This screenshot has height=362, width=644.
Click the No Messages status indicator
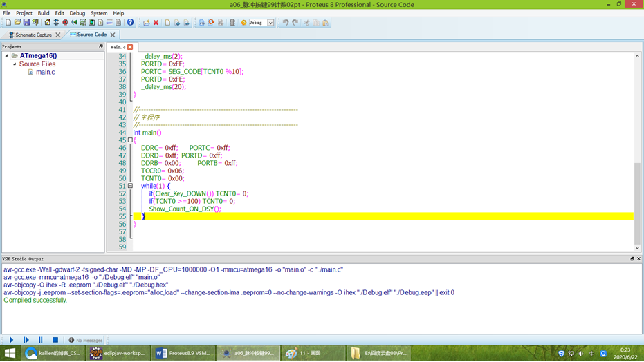(86, 341)
